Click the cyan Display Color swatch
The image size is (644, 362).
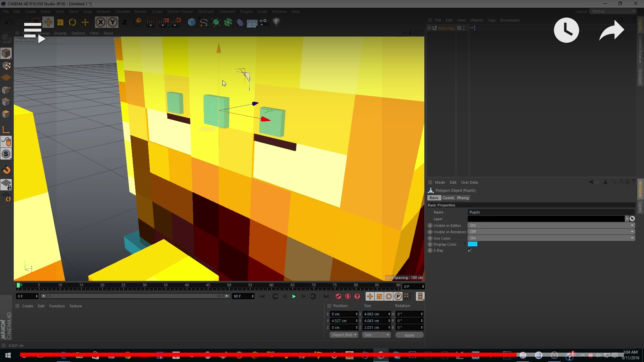click(472, 244)
